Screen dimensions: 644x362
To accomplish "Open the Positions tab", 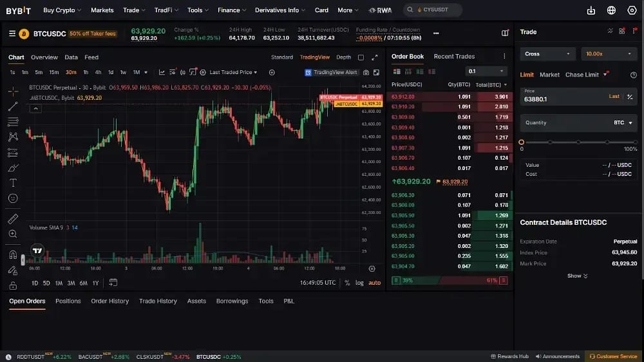I will pos(68,301).
